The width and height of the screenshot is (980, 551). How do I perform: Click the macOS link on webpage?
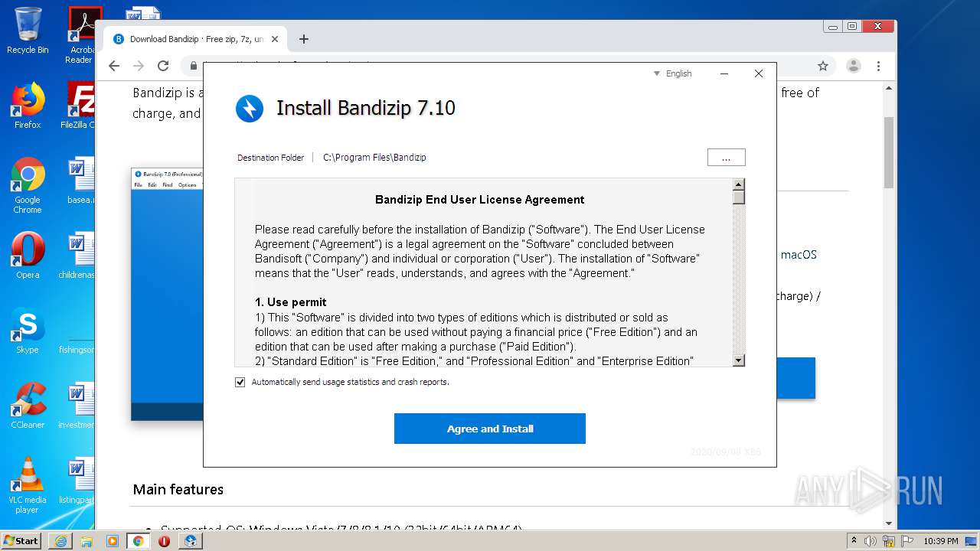coord(799,255)
